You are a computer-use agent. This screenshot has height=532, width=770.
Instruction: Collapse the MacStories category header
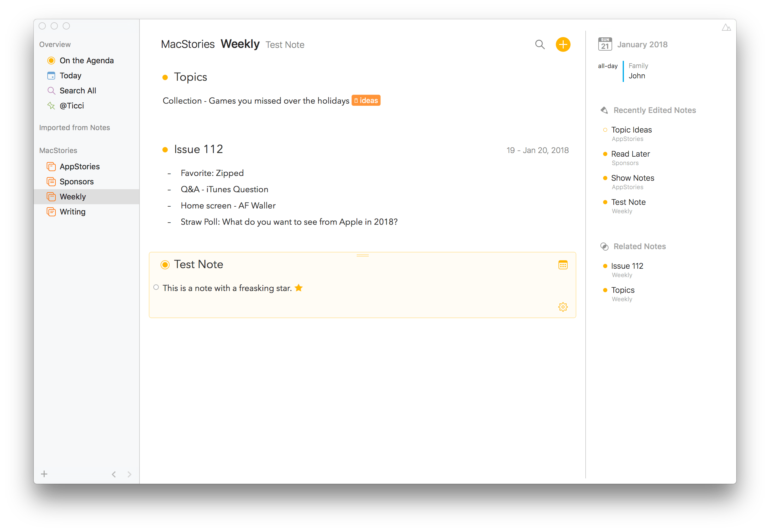point(58,150)
